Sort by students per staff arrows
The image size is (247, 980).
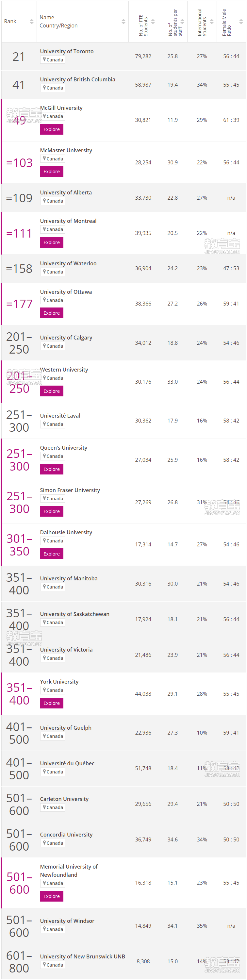tap(182, 22)
